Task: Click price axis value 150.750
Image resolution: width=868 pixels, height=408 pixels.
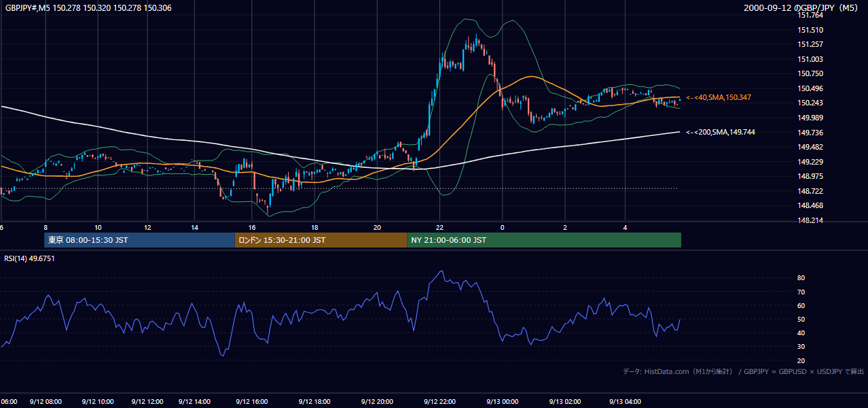Action: tap(811, 73)
